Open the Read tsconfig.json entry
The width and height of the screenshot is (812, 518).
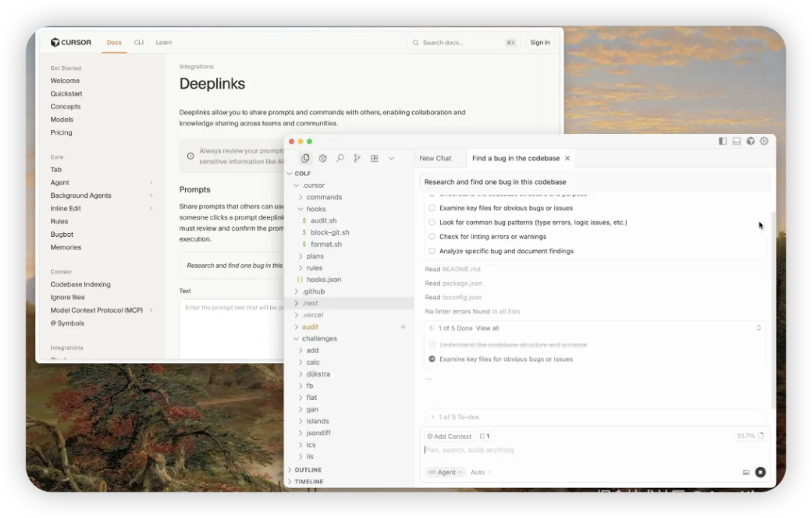453,297
